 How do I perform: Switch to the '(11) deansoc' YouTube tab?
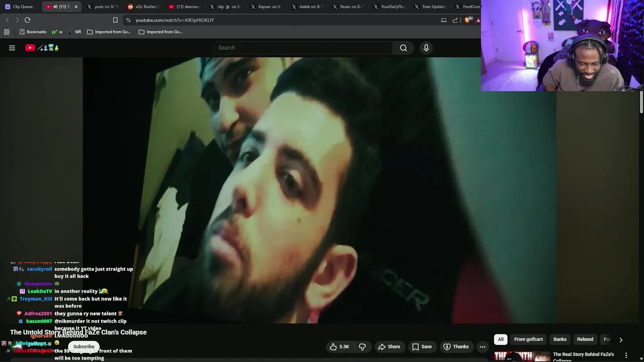click(x=184, y=7)
